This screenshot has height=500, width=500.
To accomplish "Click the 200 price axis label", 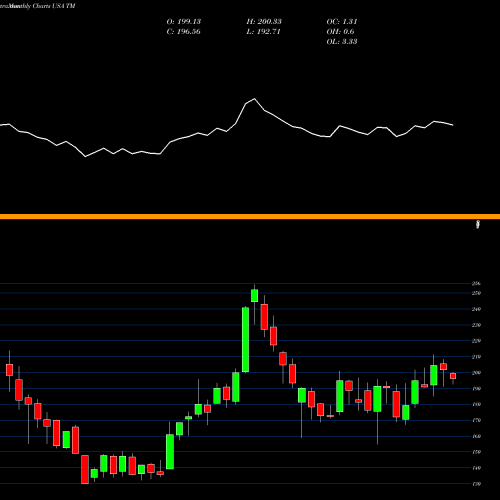I will coord(476,373).
